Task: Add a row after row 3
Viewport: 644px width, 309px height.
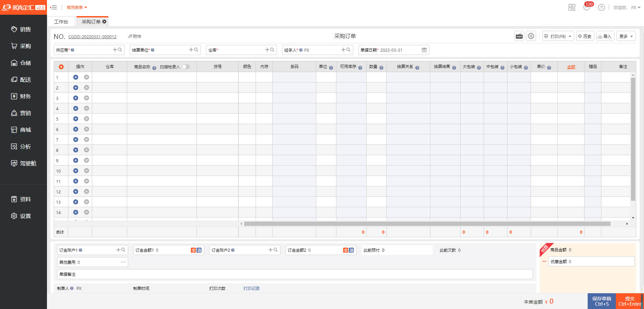Action: click(x=76, y=98)
